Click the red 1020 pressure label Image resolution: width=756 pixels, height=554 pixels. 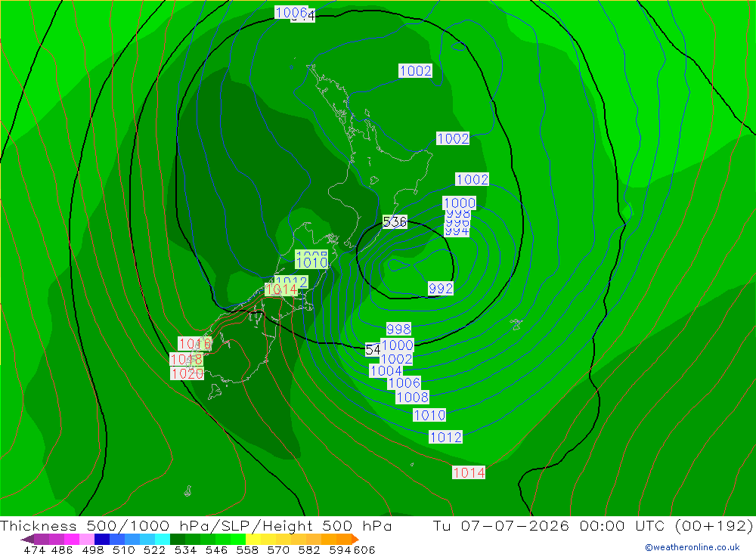point(187,373)
